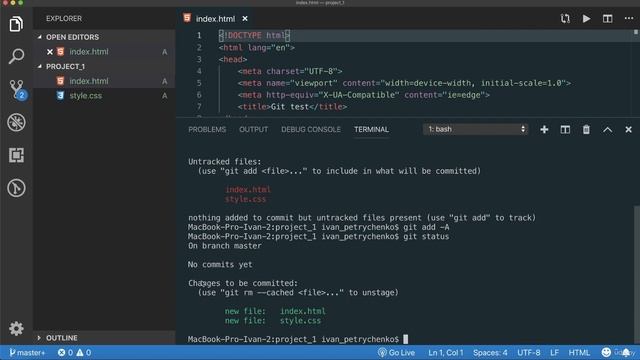Close the index.html editor tab

pos(245,19)
